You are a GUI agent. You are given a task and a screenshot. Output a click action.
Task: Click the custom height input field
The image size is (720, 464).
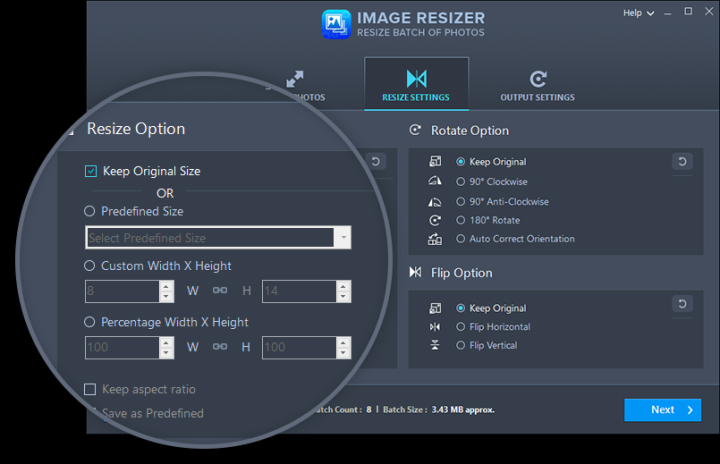pos(299,291)
